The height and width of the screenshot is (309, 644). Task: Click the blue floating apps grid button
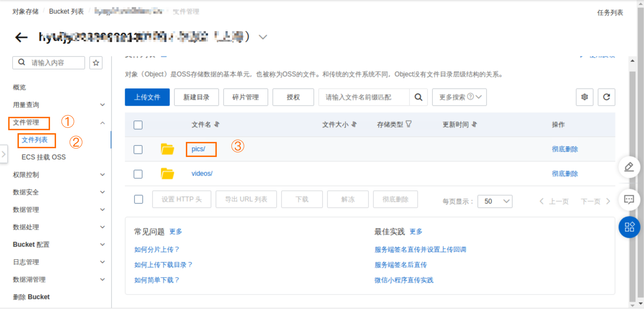629,227
